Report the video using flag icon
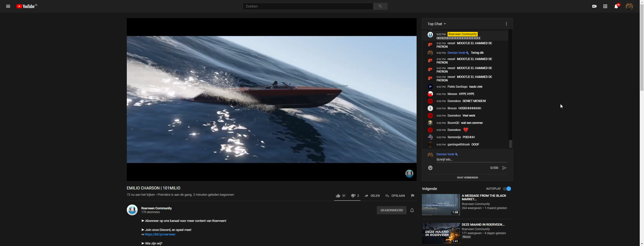Viewport: 644px width, 246px height. coord(413,196)
